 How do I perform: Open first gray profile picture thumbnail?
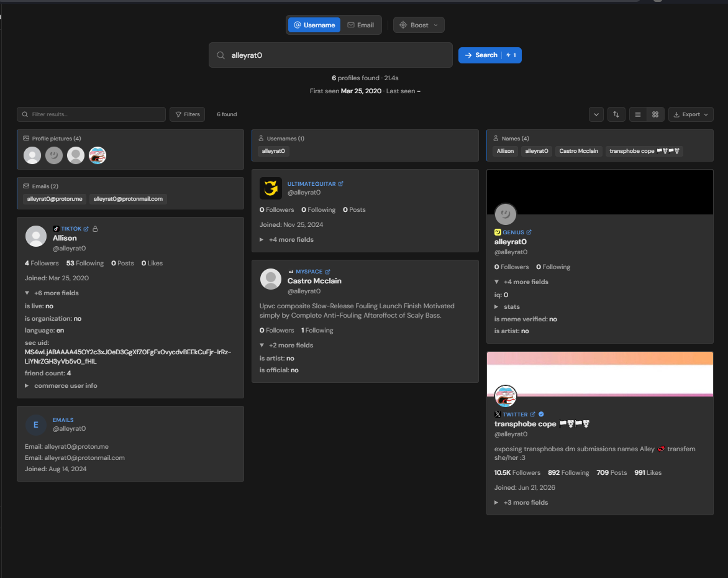(32, 155)
